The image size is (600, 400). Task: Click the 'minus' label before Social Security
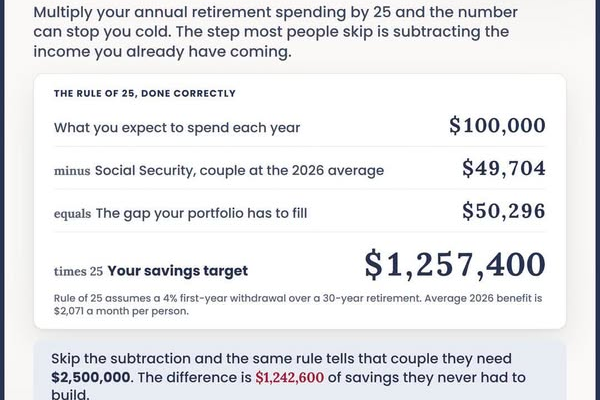coord(72,171)
